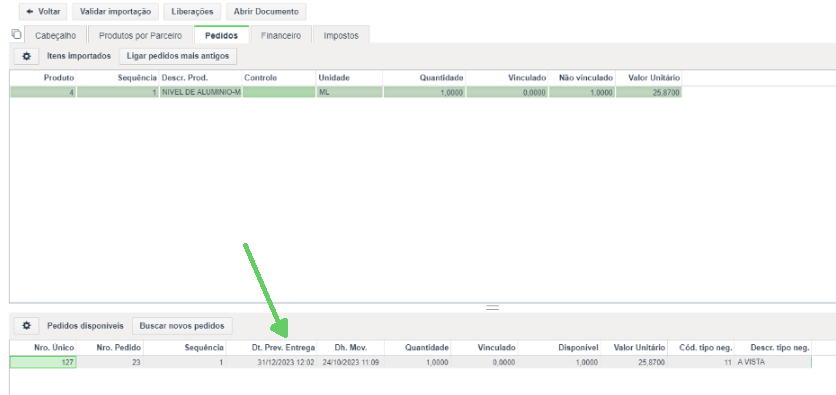Click the Não vinculado column header
Screen dimensions: 836x395
[582, 78]
